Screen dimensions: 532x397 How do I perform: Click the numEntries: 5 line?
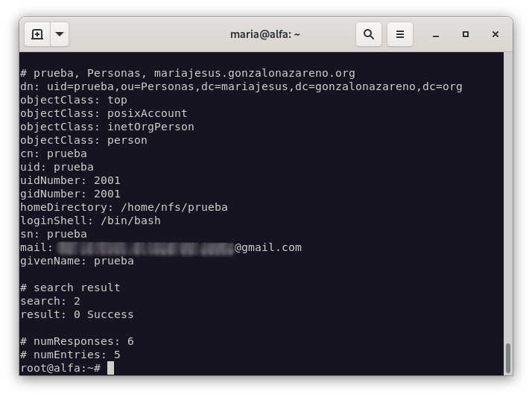pos(70,355)
